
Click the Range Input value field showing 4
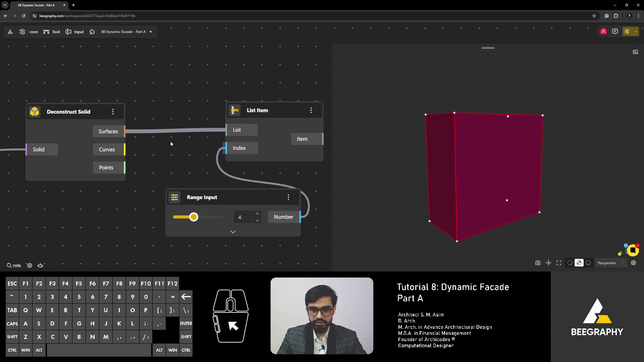click(244, 217)
